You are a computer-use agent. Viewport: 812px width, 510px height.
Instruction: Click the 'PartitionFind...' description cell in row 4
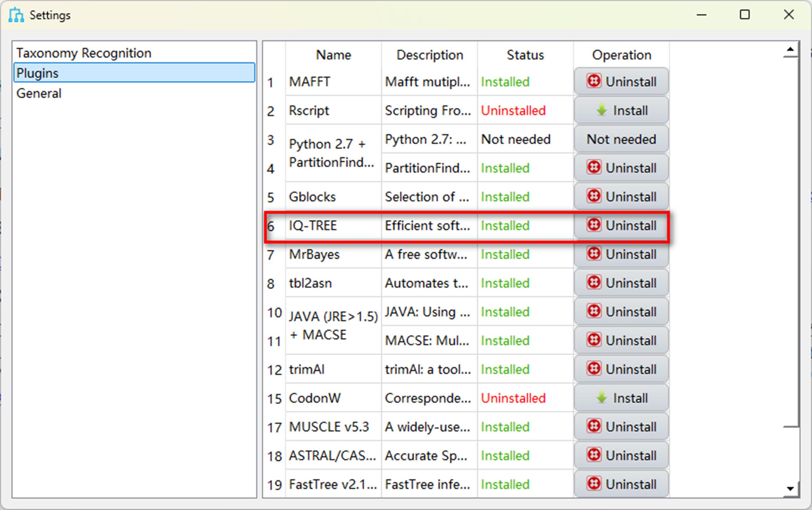[430, 168]
